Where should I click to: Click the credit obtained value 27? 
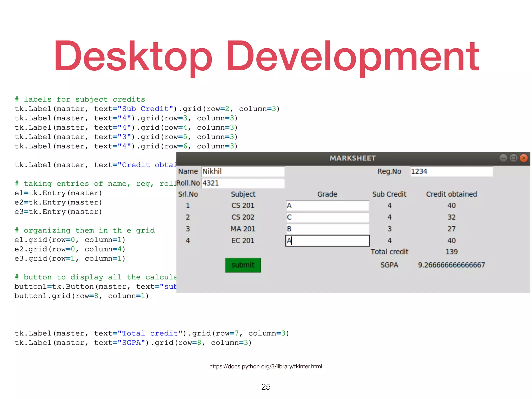click(451, 229)
